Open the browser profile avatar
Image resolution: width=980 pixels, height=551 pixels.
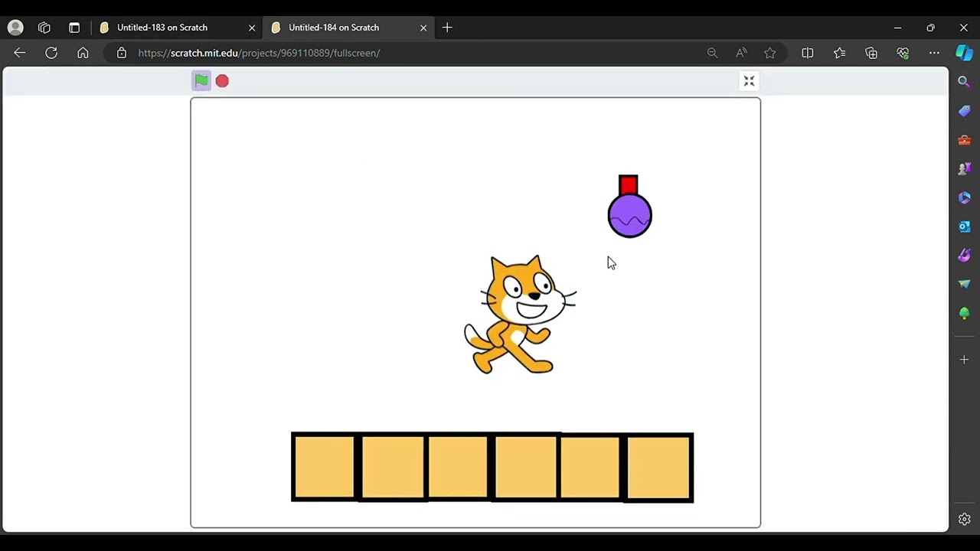(x=15, y=28)
